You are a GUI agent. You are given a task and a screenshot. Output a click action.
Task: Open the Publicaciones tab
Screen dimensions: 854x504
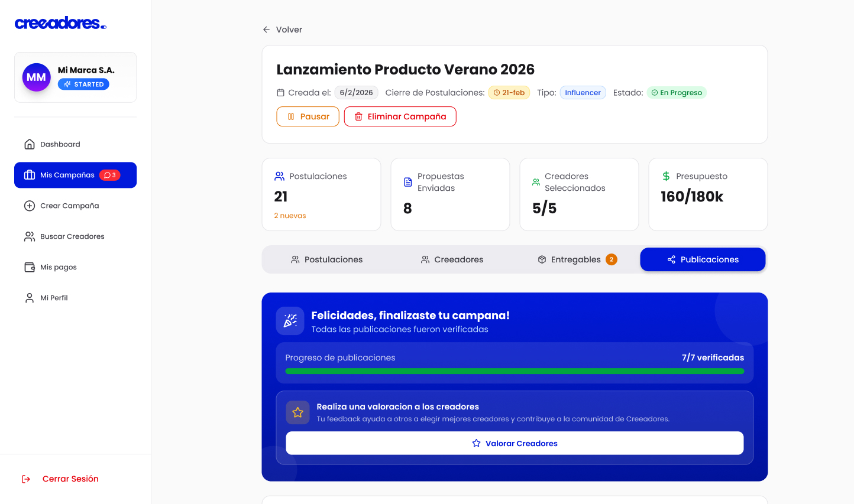pyautogui.click(x=703, y=259)
